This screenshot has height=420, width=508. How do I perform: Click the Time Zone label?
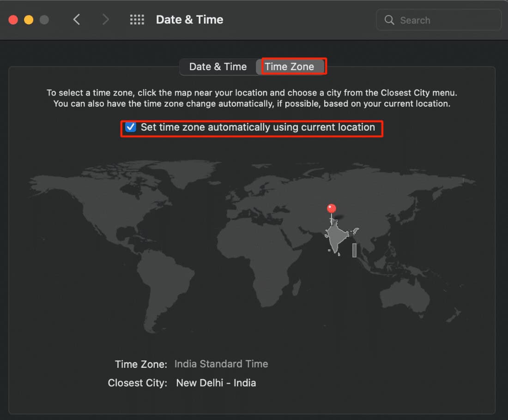141,364
